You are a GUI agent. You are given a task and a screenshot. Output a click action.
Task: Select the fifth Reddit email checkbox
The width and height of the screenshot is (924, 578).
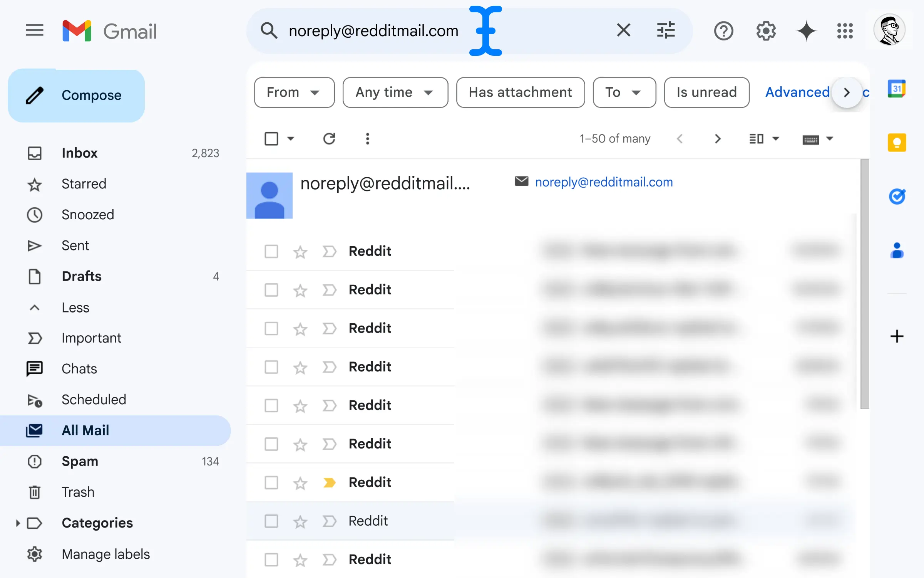pyautogui.click(x=271, y=405)
